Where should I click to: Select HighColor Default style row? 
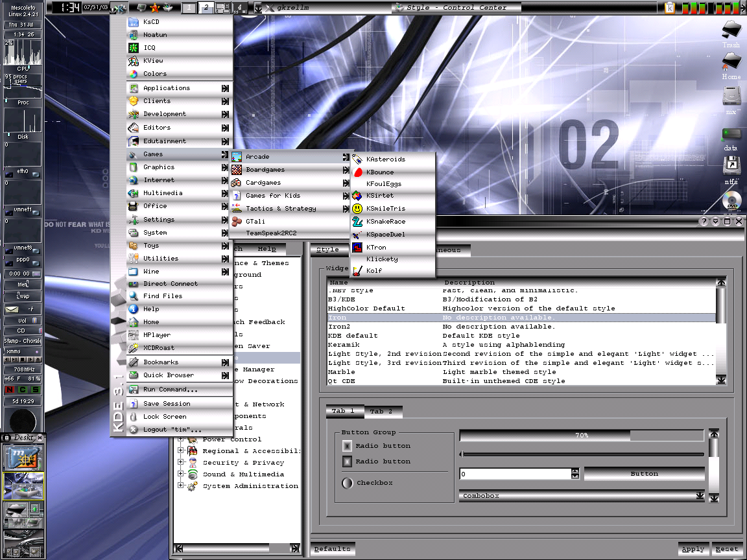[x=521, y=309]
